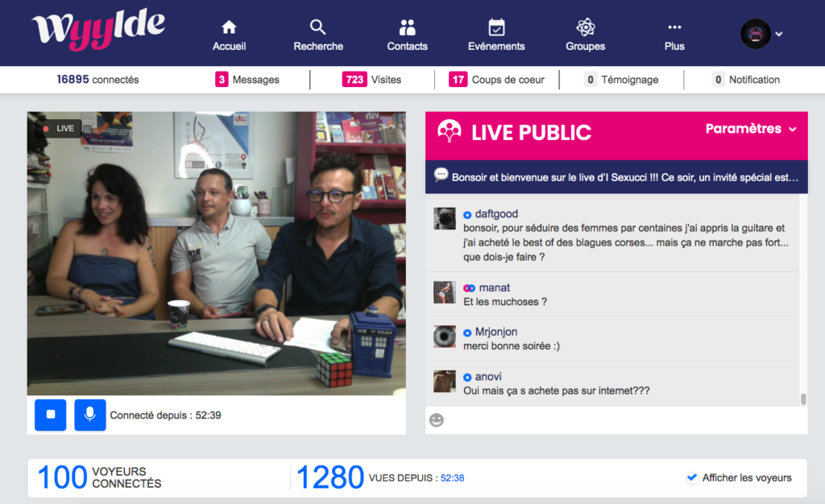Open 17 Coups de coeur
825x504 pixels.
point(496,80)
